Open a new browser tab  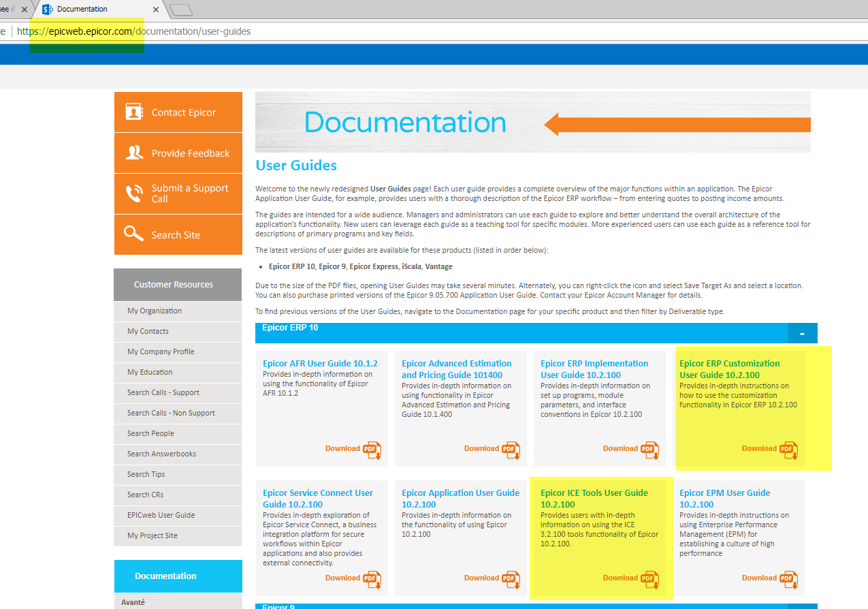[181, 10]
